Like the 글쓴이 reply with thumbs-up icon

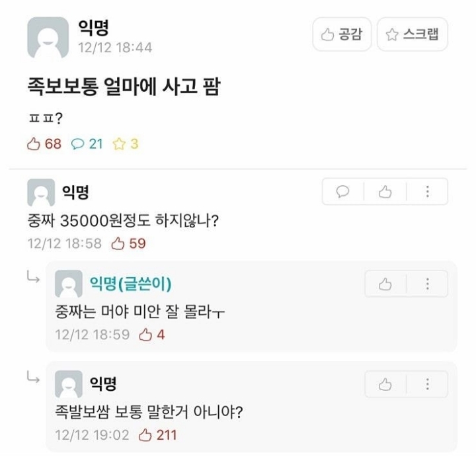point(385,284)
